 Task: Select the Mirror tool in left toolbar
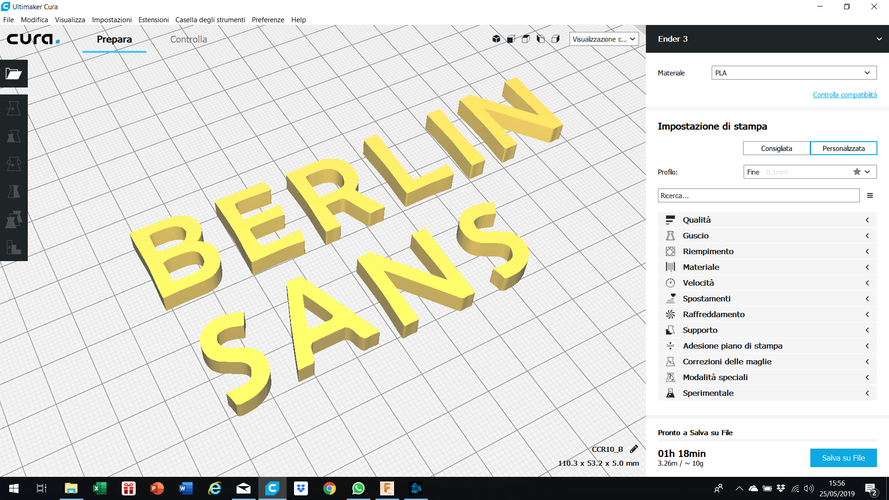14,192
